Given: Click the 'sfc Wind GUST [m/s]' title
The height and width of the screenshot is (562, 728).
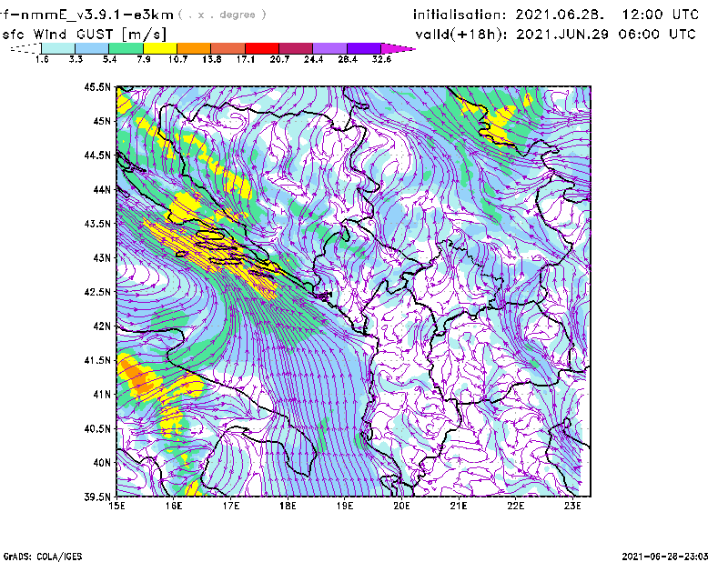Looking at the screenshot, I should click(x=84, y=35).
